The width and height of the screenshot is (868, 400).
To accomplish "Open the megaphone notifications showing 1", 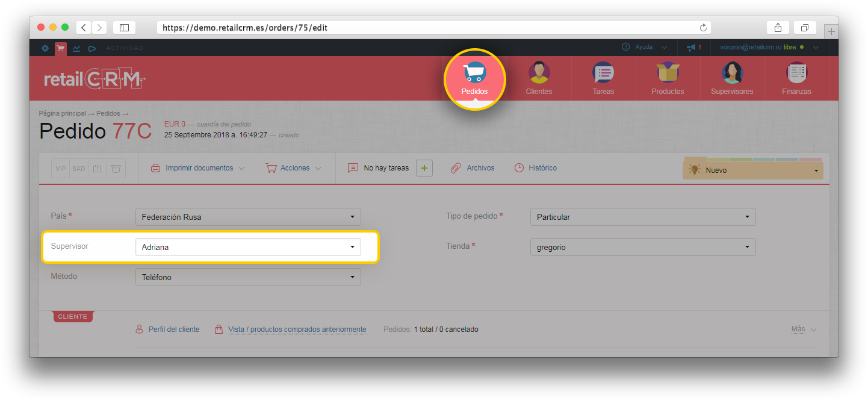I will coord(694,47).
